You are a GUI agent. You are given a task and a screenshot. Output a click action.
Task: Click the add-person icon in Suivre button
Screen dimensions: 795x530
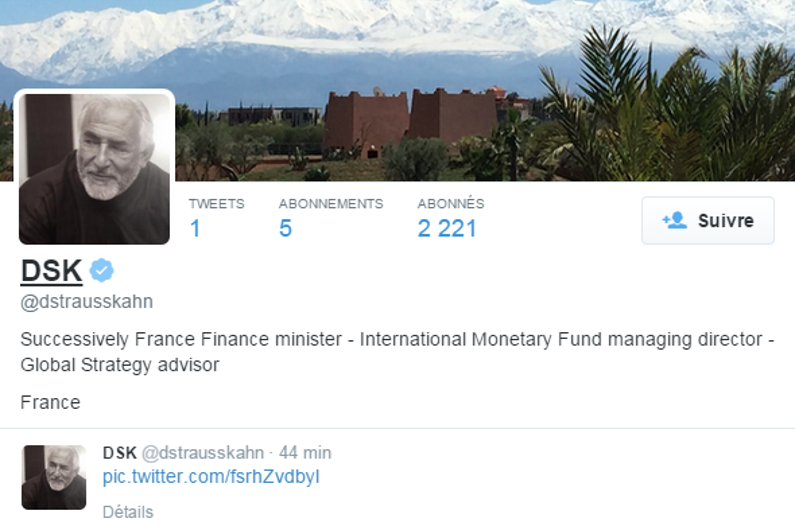coord(675,221)
